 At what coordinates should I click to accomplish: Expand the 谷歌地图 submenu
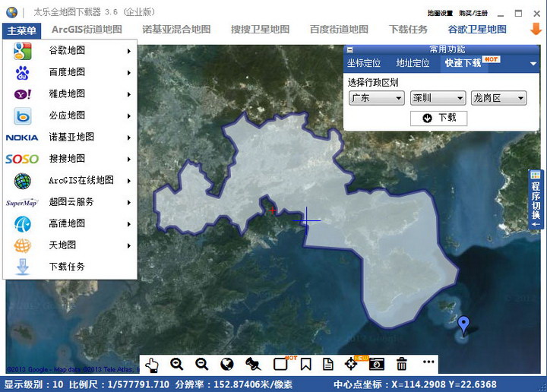pos(68,51)
